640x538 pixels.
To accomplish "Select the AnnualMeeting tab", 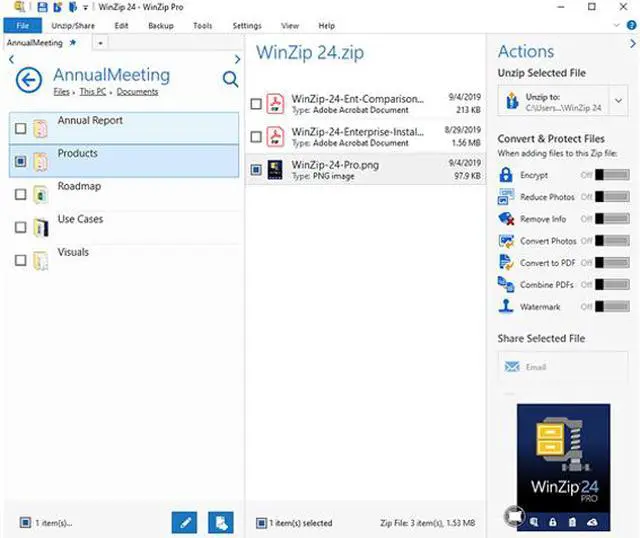I will (x=41, y=43).
